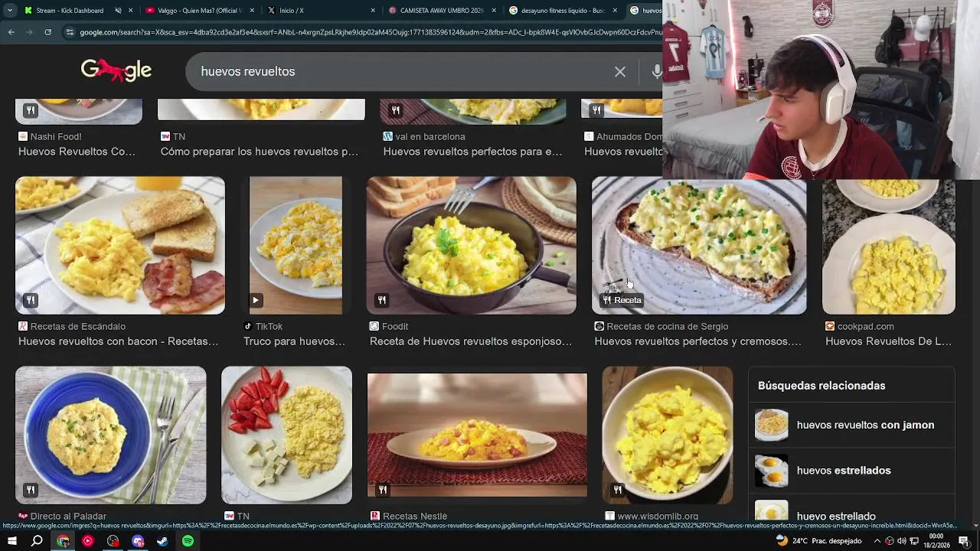Reload the page with the refresh icon
Screen dimensions: 980x551
47,32
